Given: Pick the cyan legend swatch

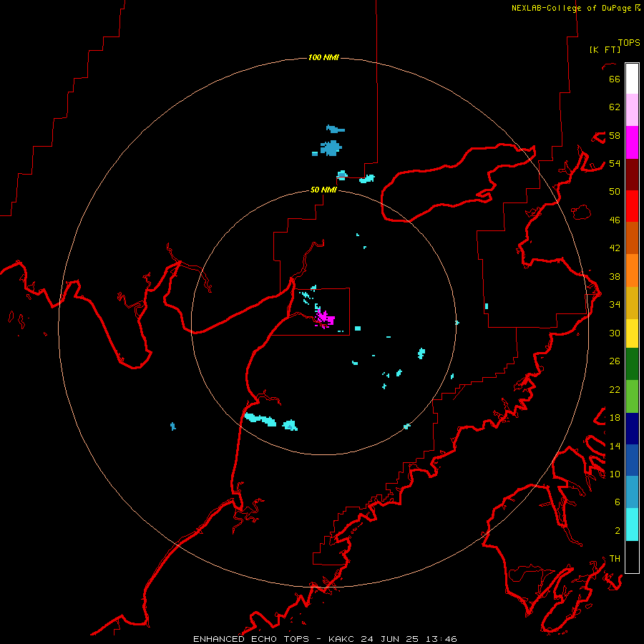Looking at the screenshot, I should [x=632, y=525].
